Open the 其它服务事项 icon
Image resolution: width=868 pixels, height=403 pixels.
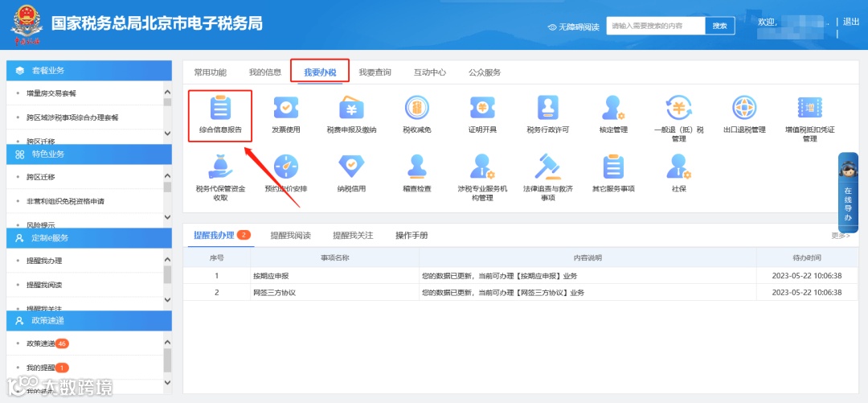[x=612, y=167]
